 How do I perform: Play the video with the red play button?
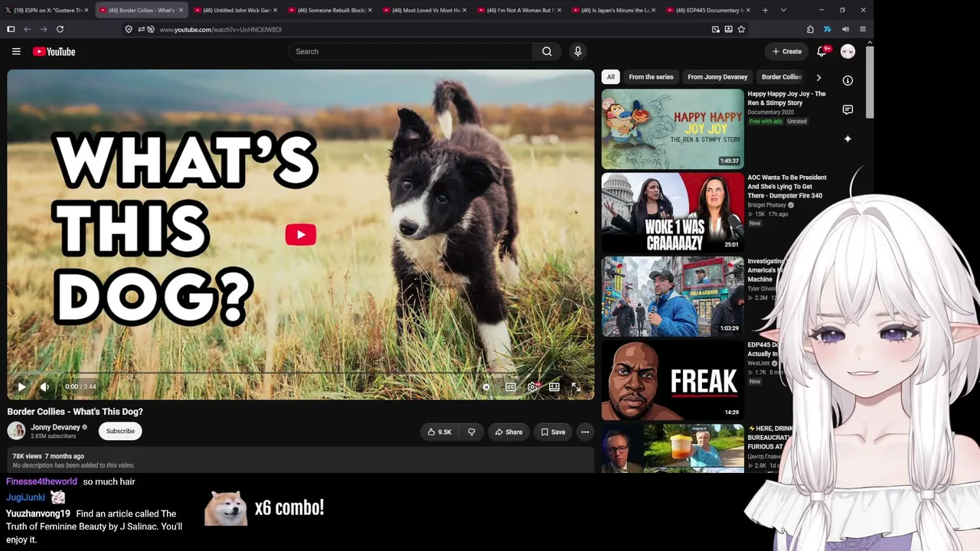tap(301, 235)
